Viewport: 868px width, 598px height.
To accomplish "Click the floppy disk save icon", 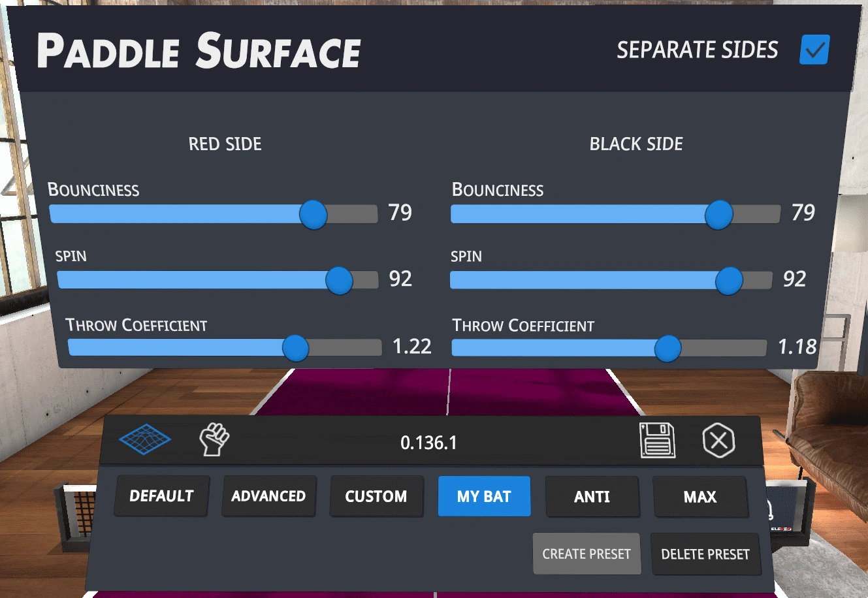I will pyautogui.click(x=657, y=440).
